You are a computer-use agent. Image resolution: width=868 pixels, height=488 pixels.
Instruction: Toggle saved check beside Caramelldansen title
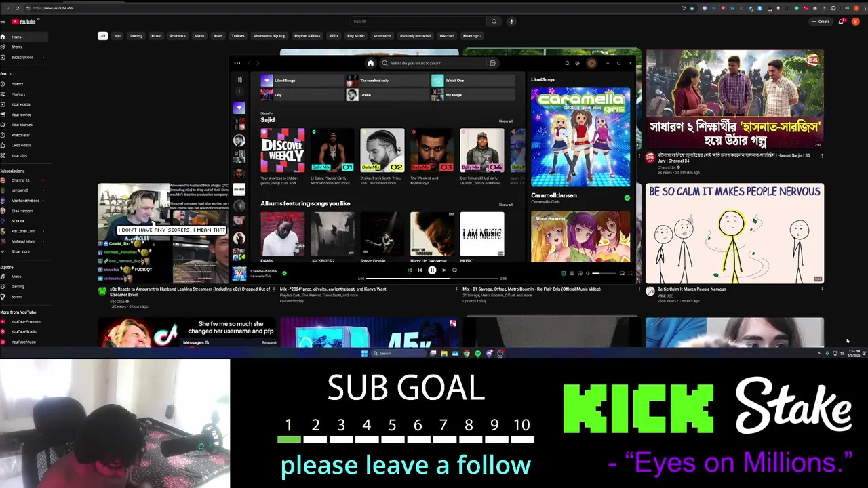tap(627, 198)
